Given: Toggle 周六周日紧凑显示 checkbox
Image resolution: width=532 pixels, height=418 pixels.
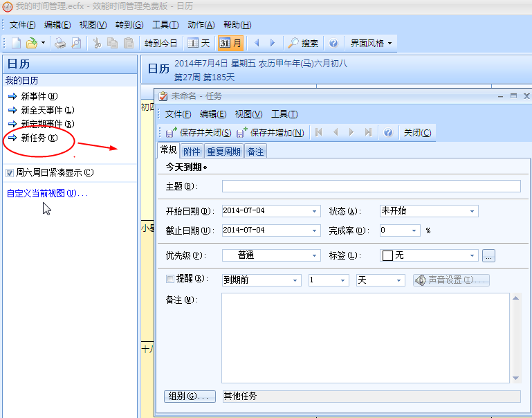Looking at the screenshot, I should 10,173.
